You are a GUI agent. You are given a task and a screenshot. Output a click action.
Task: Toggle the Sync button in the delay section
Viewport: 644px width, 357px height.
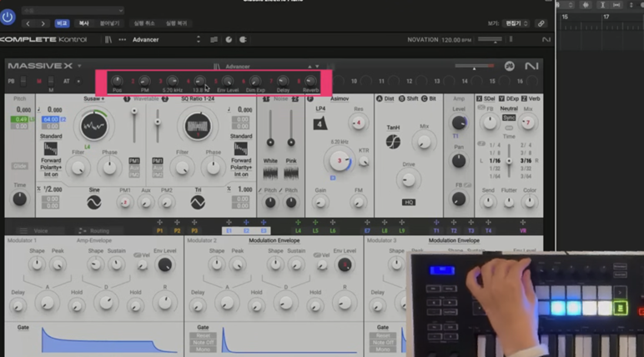508,118
